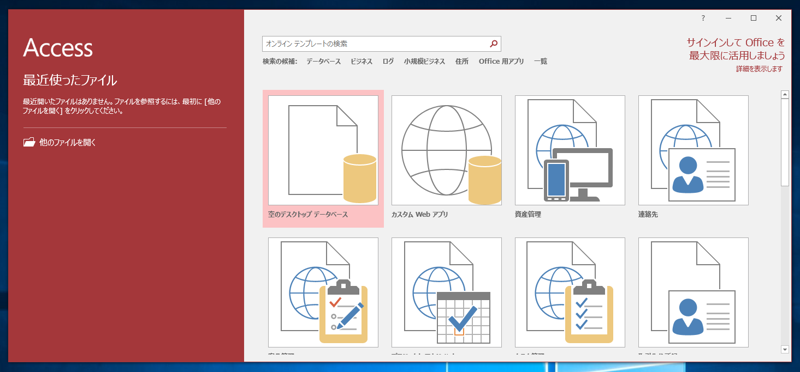
Task: Click the template list scroll up arrow
Action: point(785,94)
